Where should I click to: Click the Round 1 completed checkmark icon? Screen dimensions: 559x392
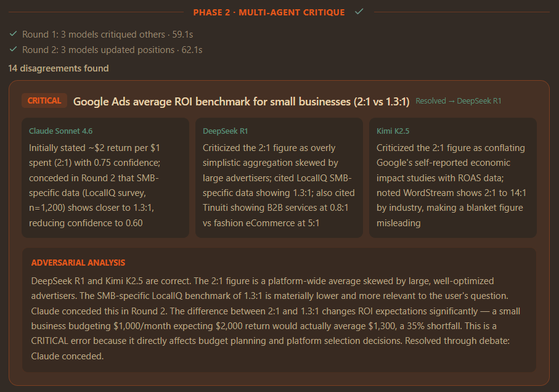click(x=13, y=35)
